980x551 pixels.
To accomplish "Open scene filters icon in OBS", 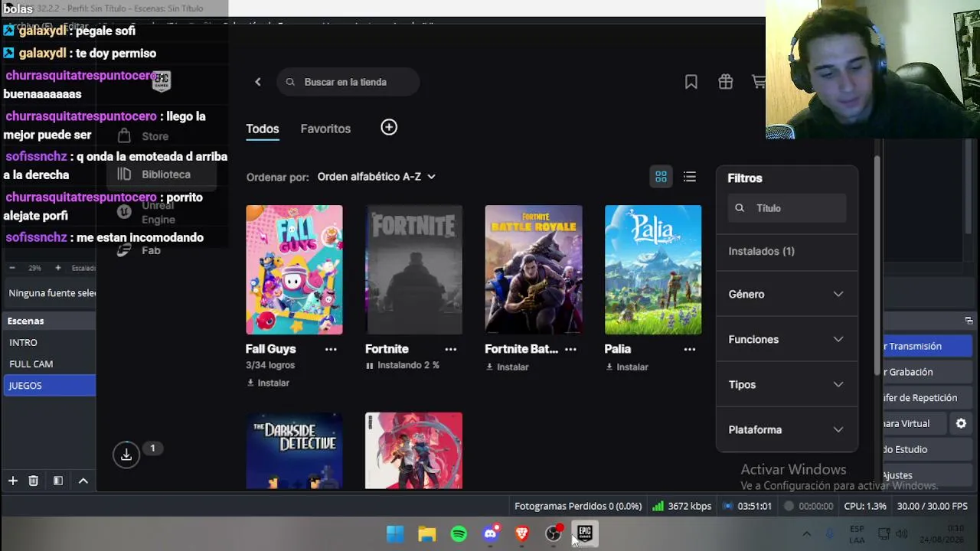I will 58,481.
